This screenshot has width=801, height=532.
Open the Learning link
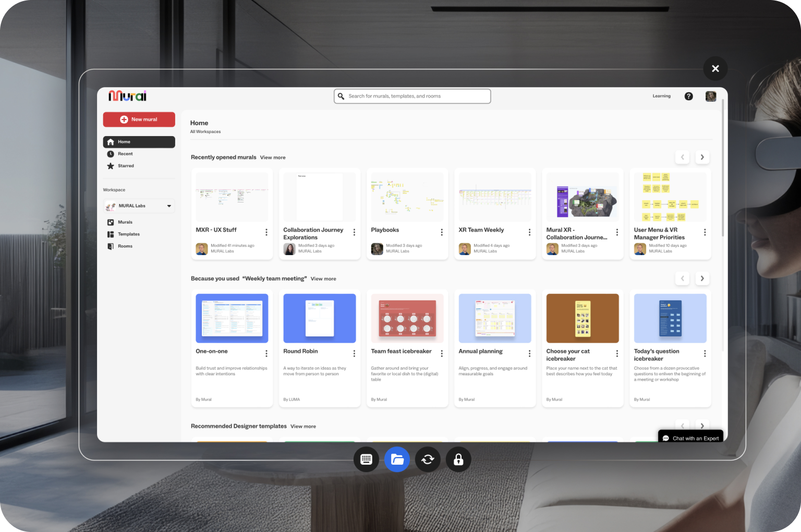pyautogui.click(x=662, y=96)
